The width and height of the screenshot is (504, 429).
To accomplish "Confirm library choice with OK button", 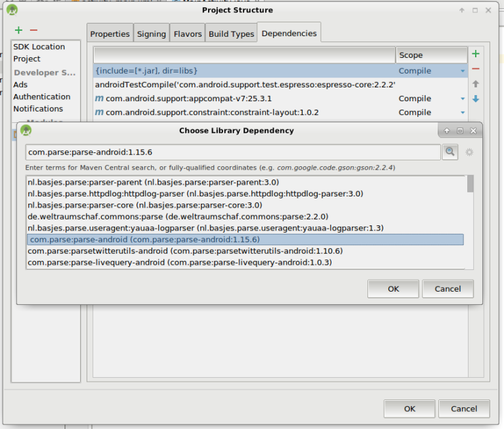I will 393,288.
